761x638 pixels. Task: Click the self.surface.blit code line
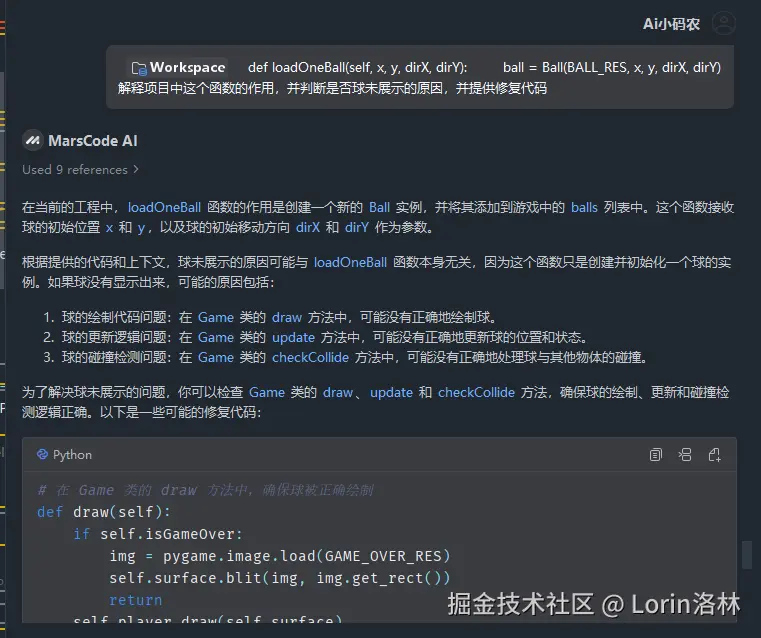tap(280, 578)
